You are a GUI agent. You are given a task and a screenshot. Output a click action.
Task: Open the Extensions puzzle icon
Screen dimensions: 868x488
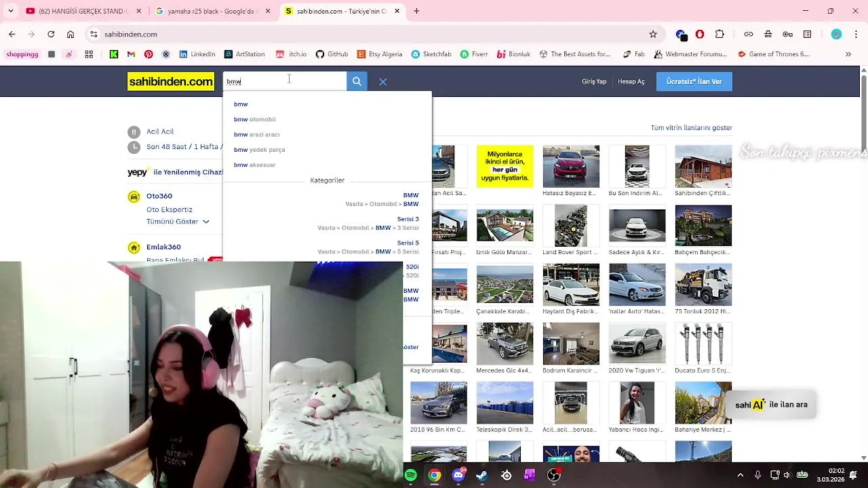click(719, 34)
